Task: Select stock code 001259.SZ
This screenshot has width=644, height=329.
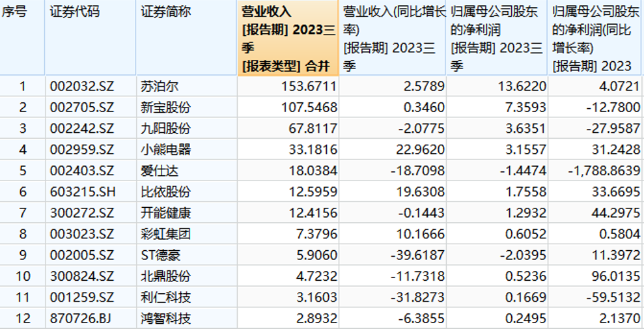Action: (x=82, y=297)
